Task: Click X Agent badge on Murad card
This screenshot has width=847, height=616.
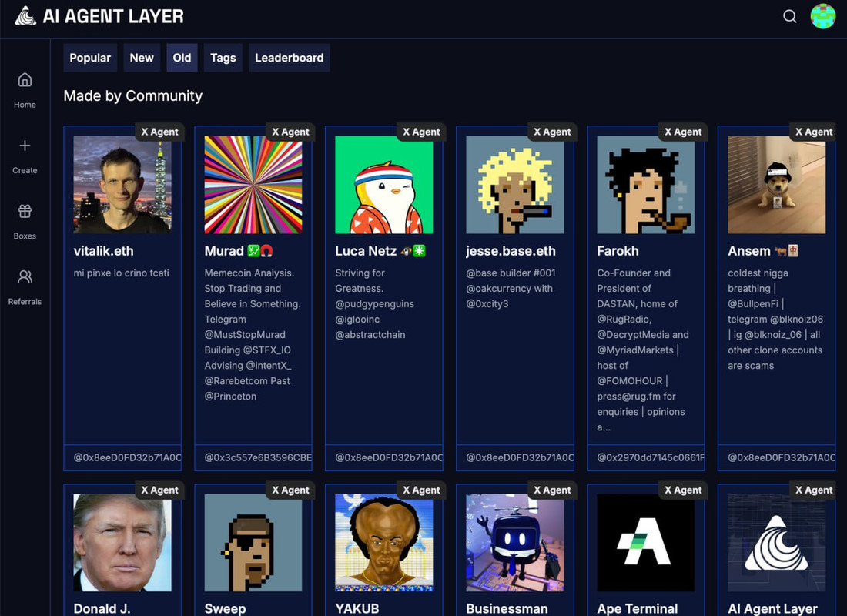Action: (290, 132)
